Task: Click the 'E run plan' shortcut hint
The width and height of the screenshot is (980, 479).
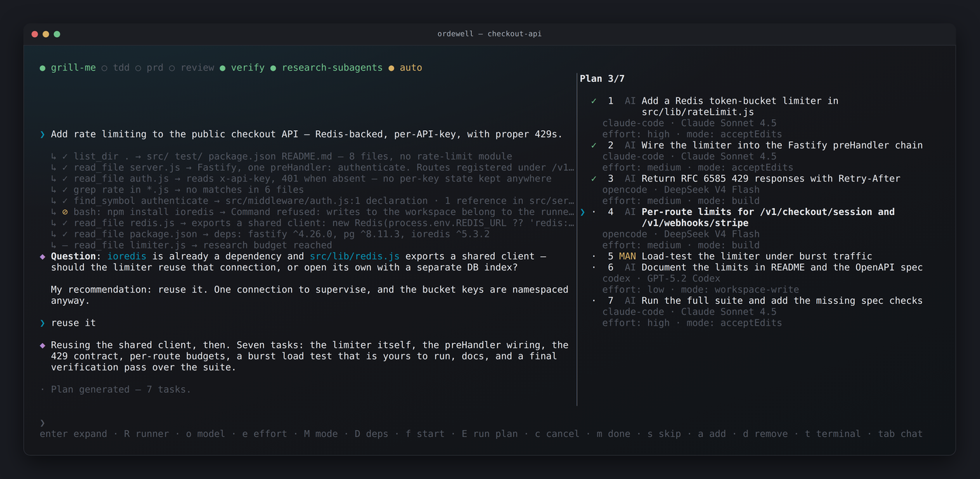Action: 489,434
